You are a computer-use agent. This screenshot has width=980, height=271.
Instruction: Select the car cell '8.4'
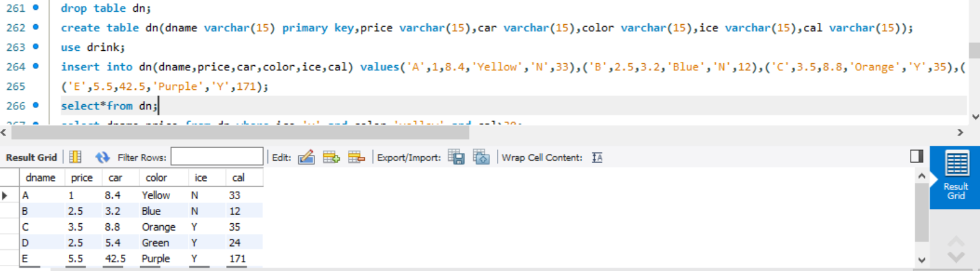(x=120, y=195)
